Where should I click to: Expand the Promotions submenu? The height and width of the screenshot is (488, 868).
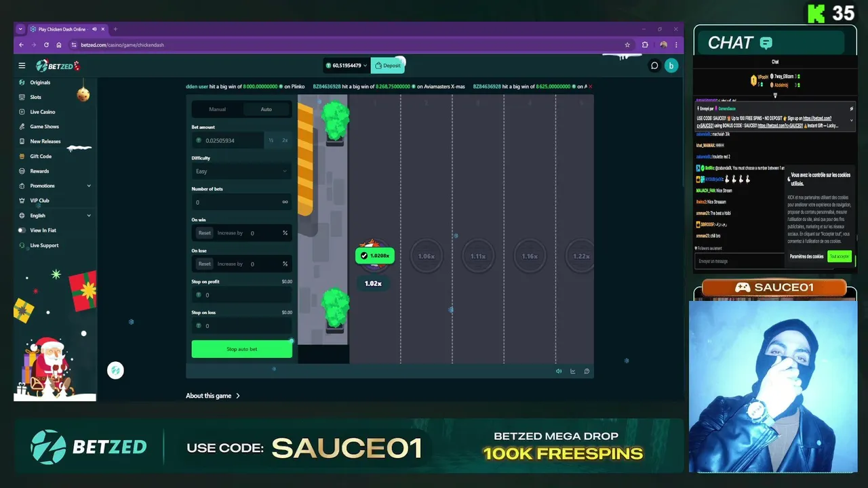pyautogui.click(x=89, y=186)
